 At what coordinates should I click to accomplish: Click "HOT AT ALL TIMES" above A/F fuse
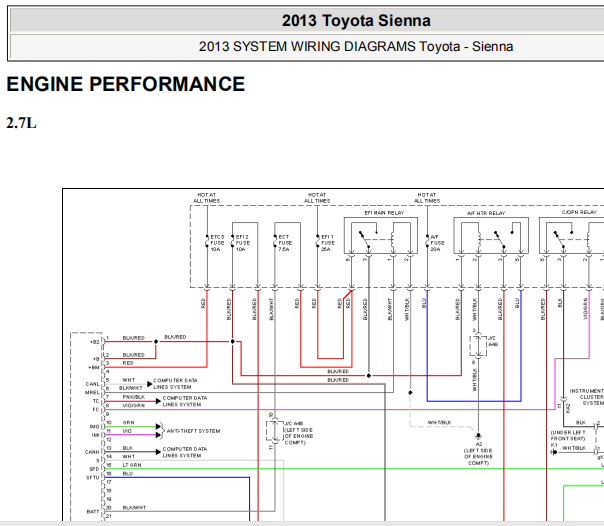pyautogui.click(x=427, y=198)
